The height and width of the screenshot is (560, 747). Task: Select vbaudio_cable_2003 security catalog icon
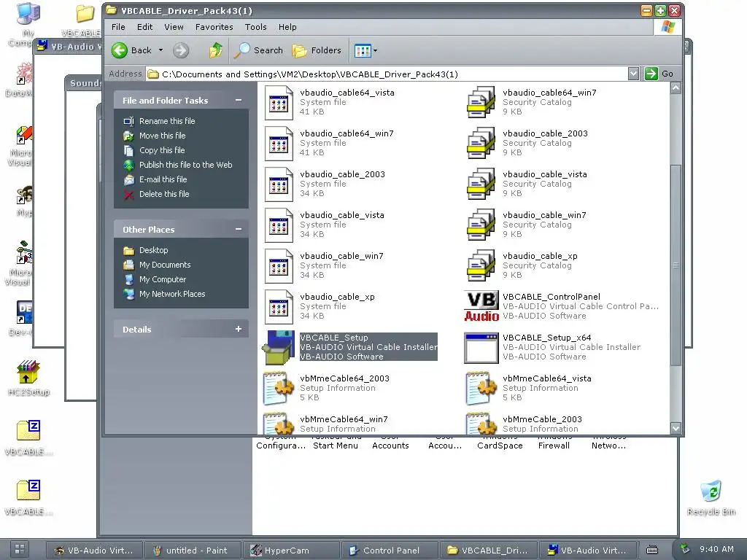481,144
